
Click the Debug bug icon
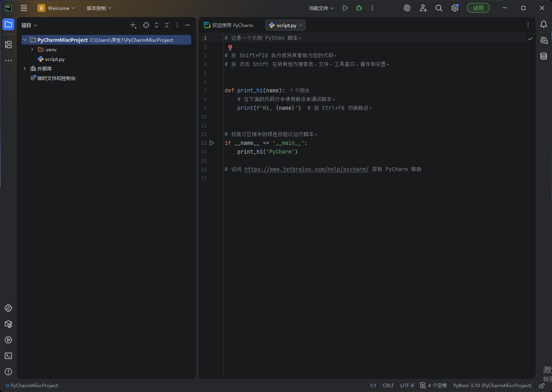coord(359,8)
